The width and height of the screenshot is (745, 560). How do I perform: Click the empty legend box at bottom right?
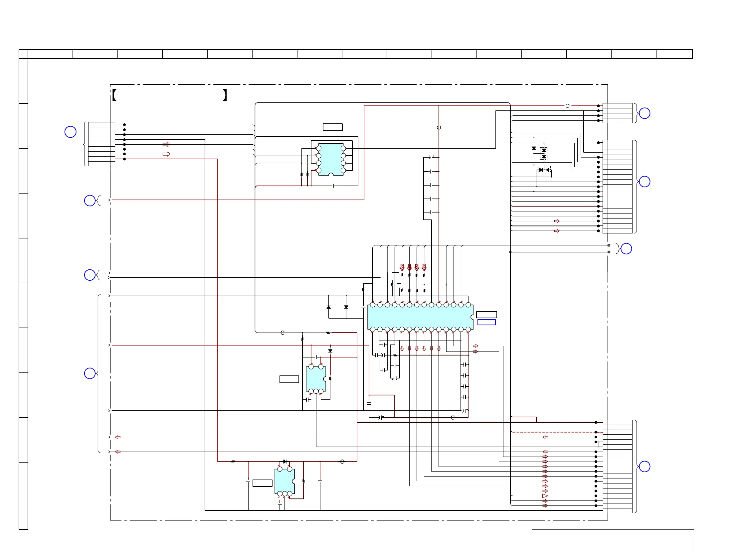tap(612, 539)
